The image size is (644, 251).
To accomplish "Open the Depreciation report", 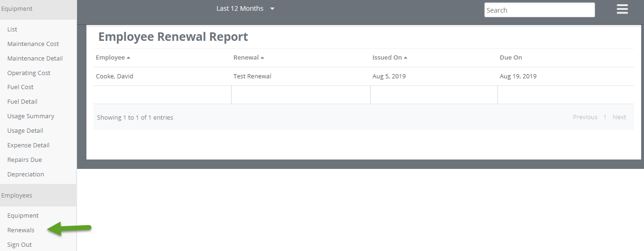I will coord(25,174).
